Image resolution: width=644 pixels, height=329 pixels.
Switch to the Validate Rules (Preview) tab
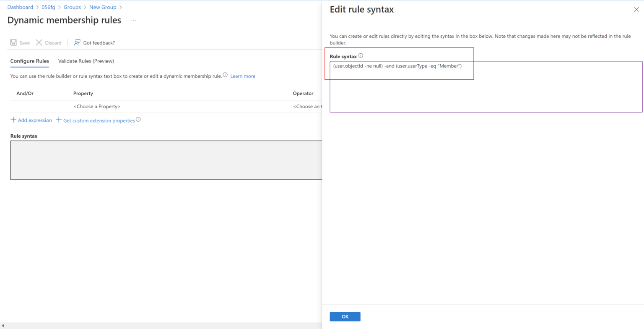click(86, 61)
